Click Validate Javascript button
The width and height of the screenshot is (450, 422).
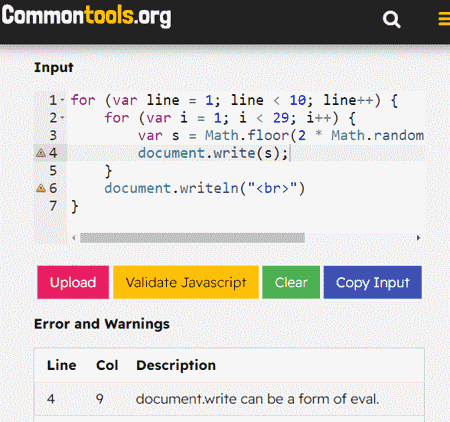(186, 282)
